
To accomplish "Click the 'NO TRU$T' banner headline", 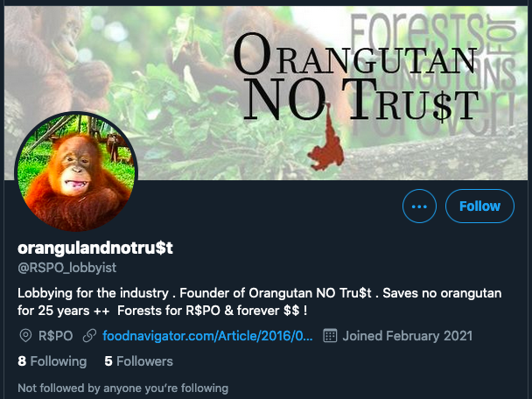I will click(361, 100).
